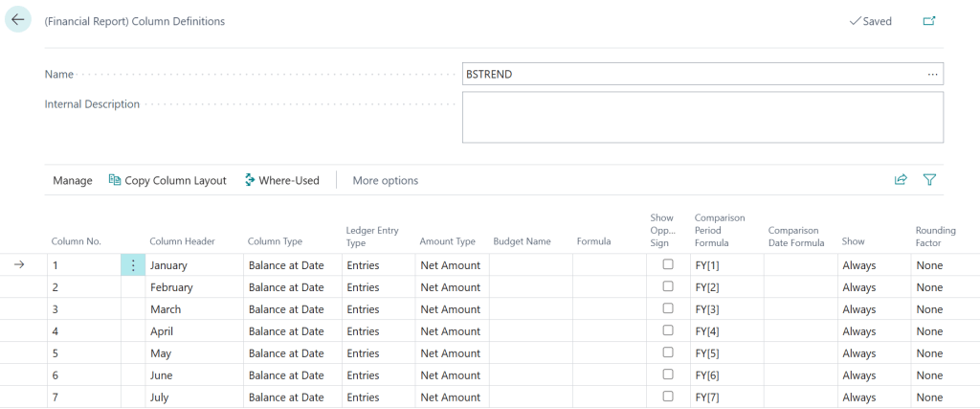This screenshot has height=409, width=980.
Task: Click Formula cell in June row
Action: pyautogui.click(x=610, y=375)
